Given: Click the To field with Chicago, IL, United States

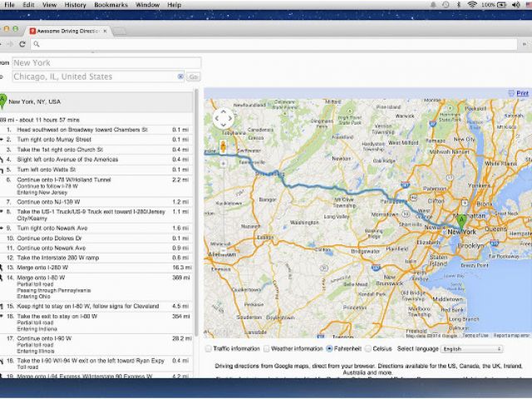Looking at the screenshot, I should pyautogui.click(x=98, y=76).
